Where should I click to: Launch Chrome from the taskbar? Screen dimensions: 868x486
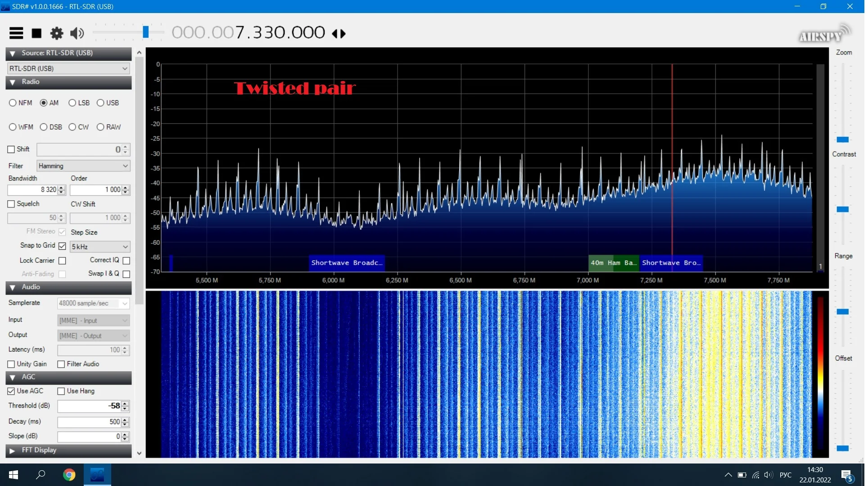coord(69,475)
